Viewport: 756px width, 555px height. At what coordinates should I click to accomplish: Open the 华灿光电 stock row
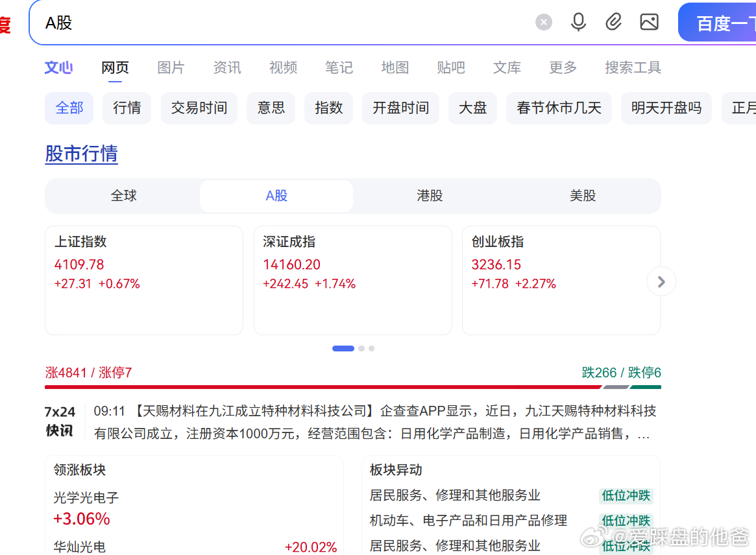(x=195, y=547)
